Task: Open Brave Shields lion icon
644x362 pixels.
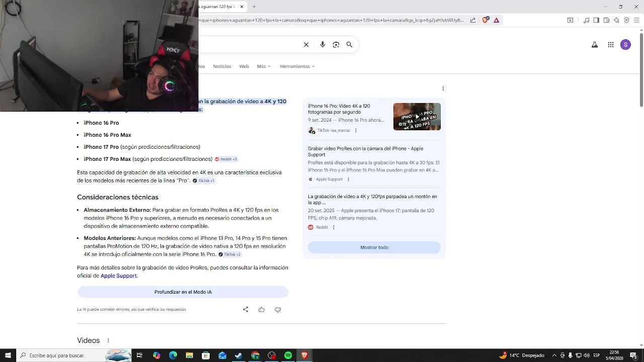Action: [486, 20]
